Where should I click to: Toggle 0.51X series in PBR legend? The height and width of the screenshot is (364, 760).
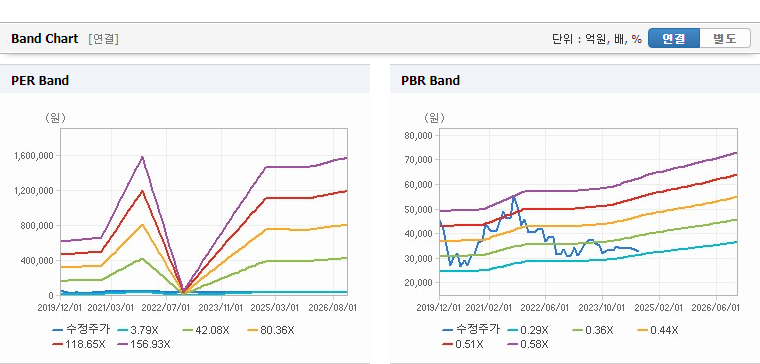point(463,344)
